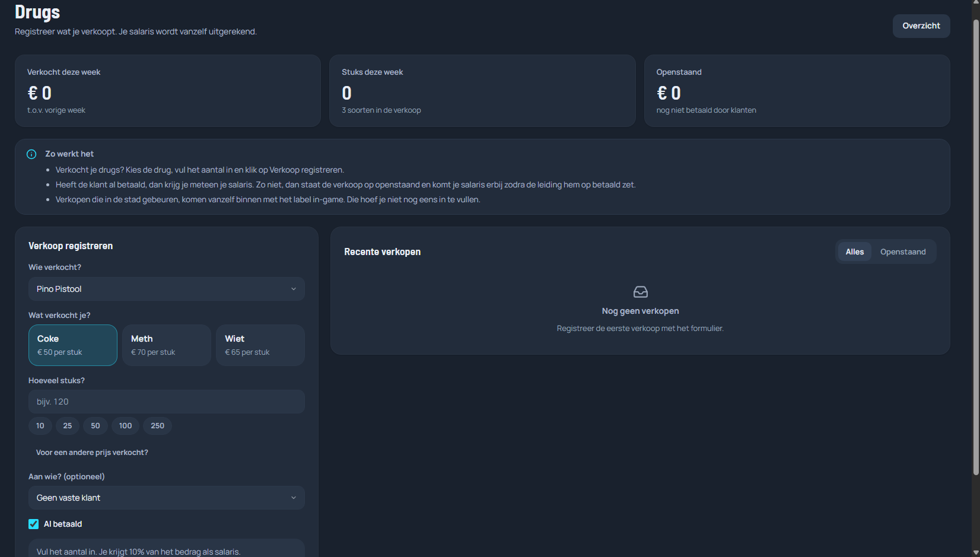Click the chevron arrow in Geen vaste klant field
Screen dimensions: 980x557
pyautogui.click(x=293, y=498)
